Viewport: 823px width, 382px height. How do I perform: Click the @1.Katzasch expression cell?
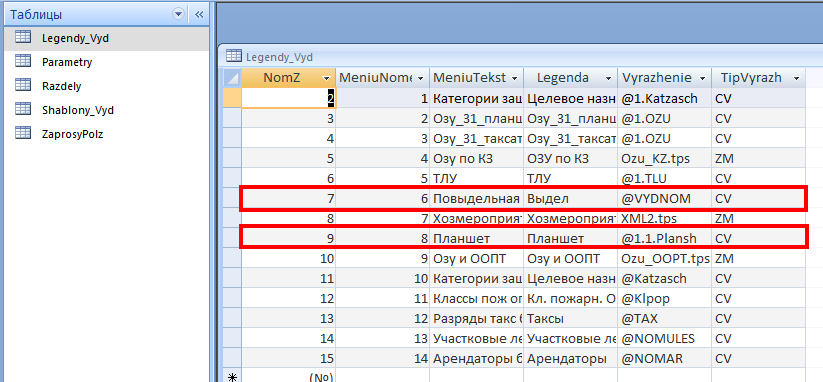pos(664,98)
